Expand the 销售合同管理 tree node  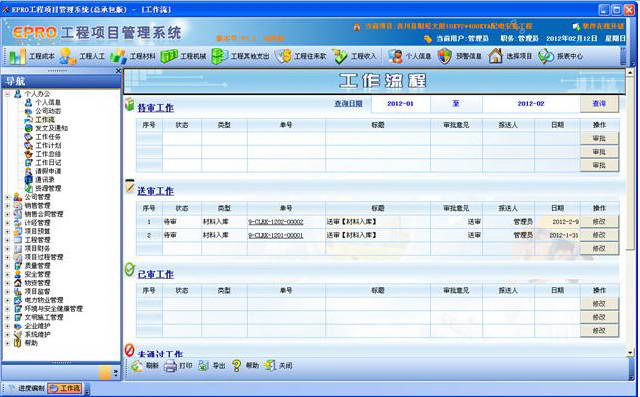7,214
